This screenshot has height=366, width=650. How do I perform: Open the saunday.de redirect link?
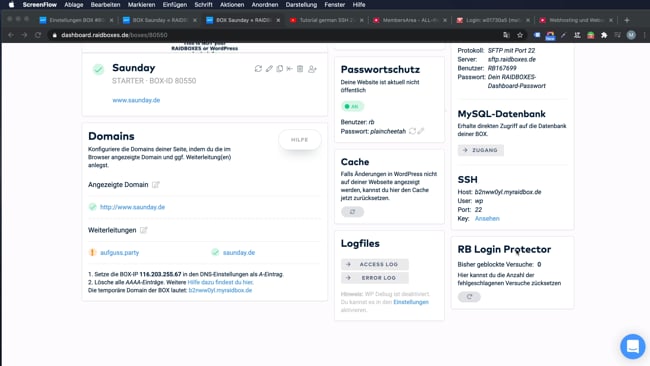239,252
